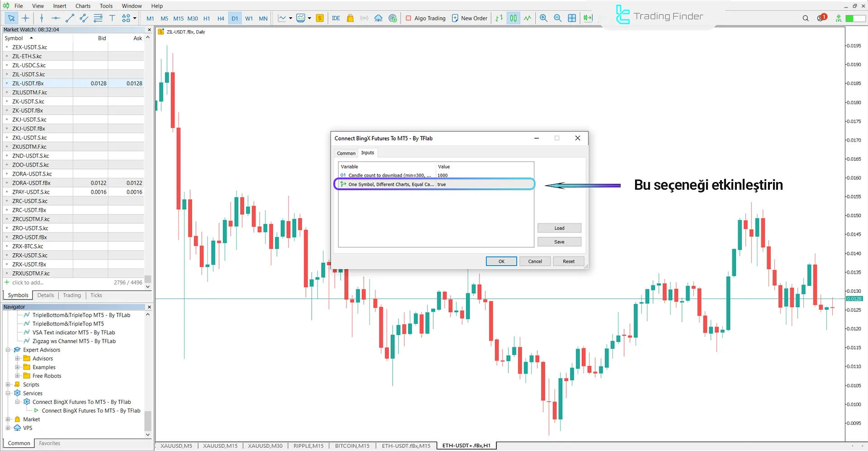Screen dimensions: 868x451
Task: Expand the Advisors folder
Action: [17, 359]
